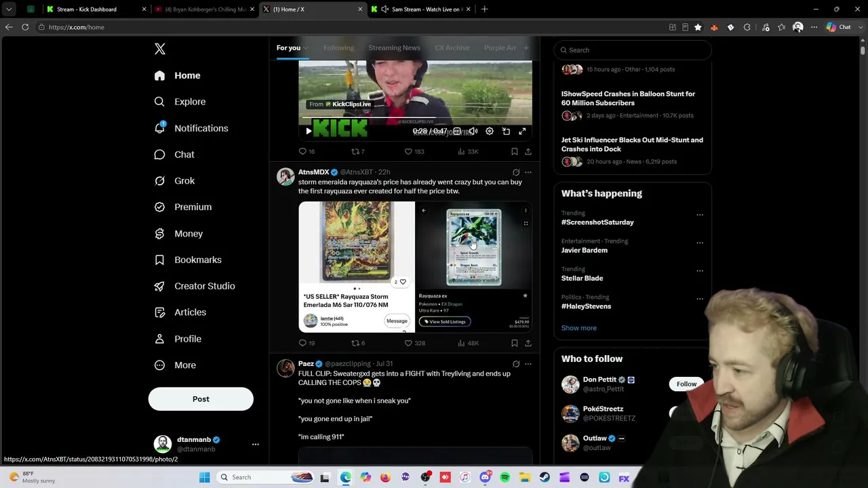This screenshot has width=868, height=488.
Task: Open Profile in the sidebar
Action: click(x=178, y=339)
